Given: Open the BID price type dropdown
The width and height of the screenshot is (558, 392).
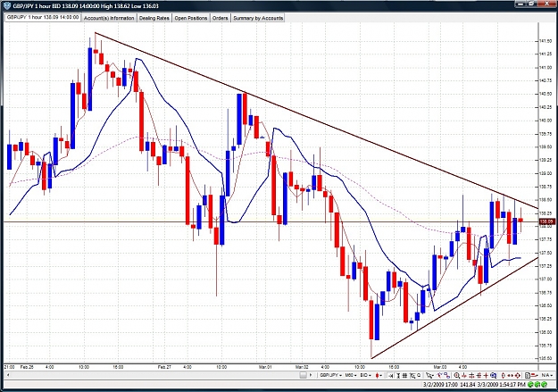Looking at the screenshot, I should point(366,375).
